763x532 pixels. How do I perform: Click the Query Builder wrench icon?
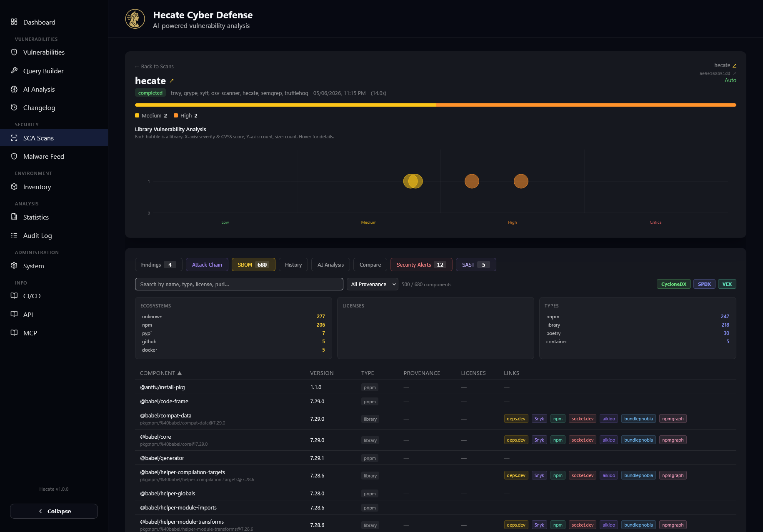[14, 70]
